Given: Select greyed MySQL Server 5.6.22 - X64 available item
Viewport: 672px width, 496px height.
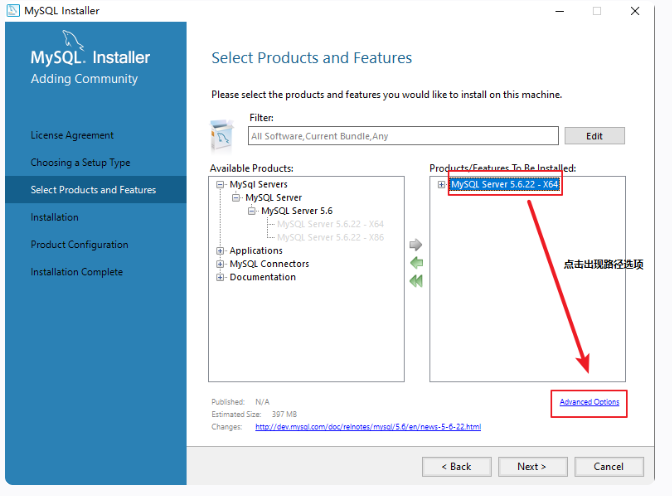Looking at the screenshot, I should [x=330, y=224].
